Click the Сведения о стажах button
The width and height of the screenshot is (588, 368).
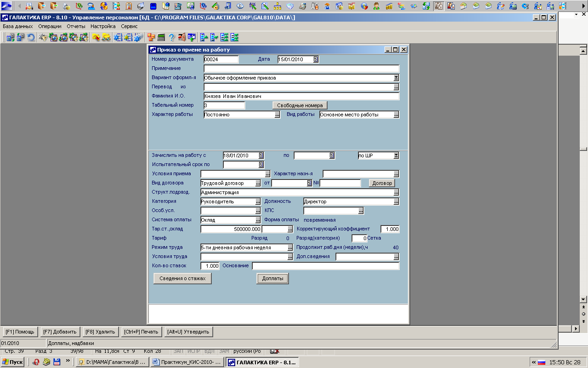pos(182,278)
